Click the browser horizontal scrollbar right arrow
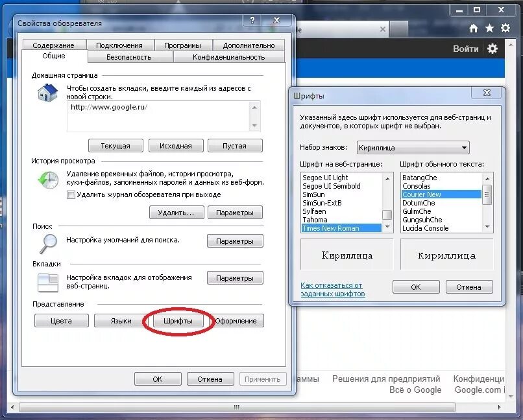Image resolution: width=523 pixels, height=420 pixels. click(x=500, y=407)
